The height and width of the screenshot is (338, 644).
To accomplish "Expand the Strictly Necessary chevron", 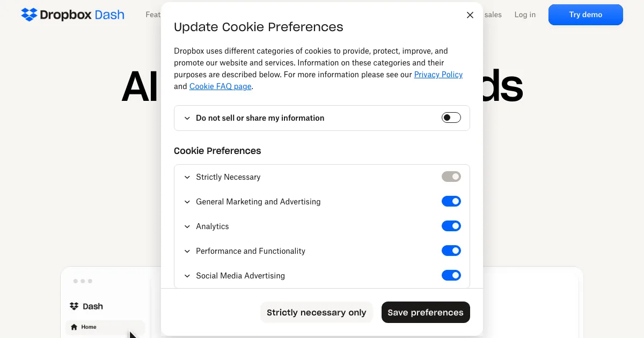I will coord(187,177).
